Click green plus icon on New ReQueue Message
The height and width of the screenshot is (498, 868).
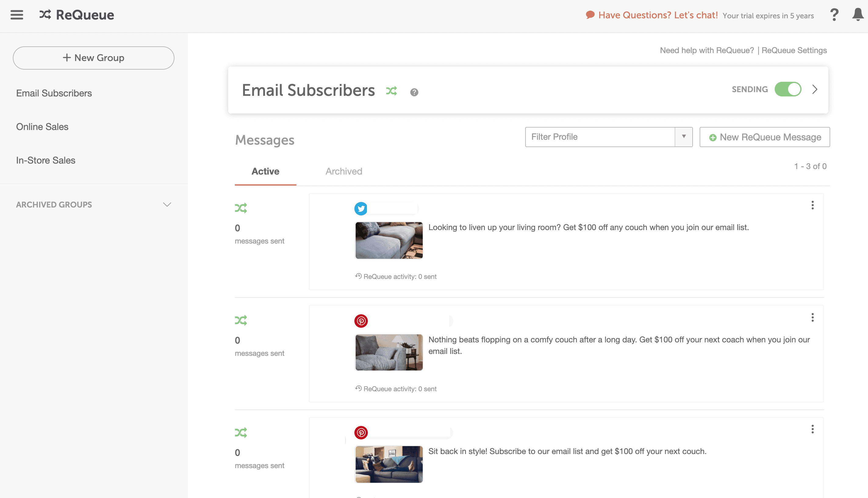[x=712, y=138]
